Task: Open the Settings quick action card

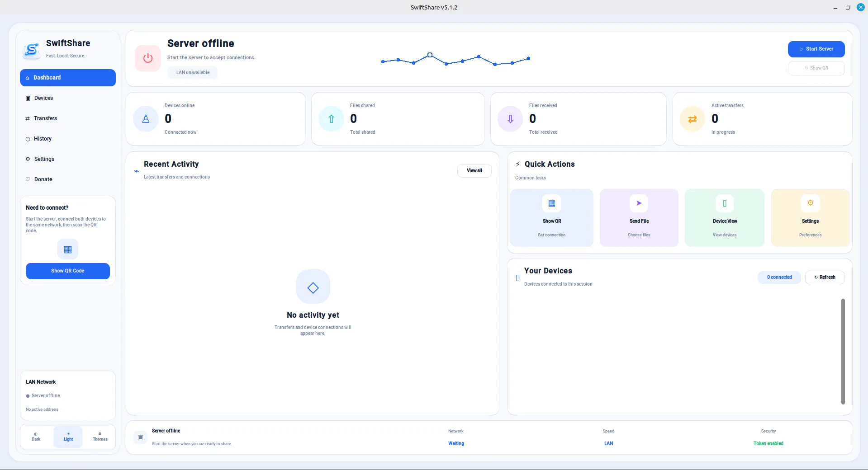Action: tap(810, 218)
